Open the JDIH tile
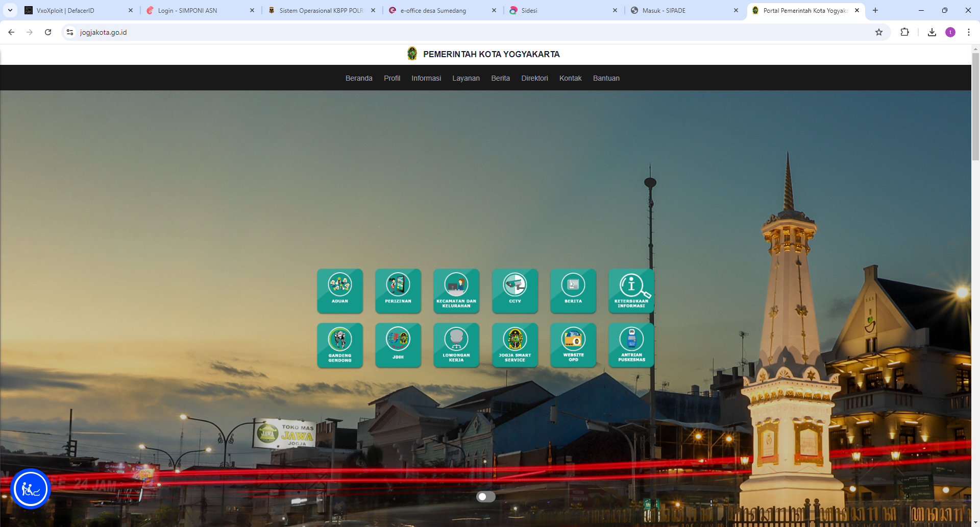Image resolution: width=980 pixels, height=527 pixels. coord(398,345)
